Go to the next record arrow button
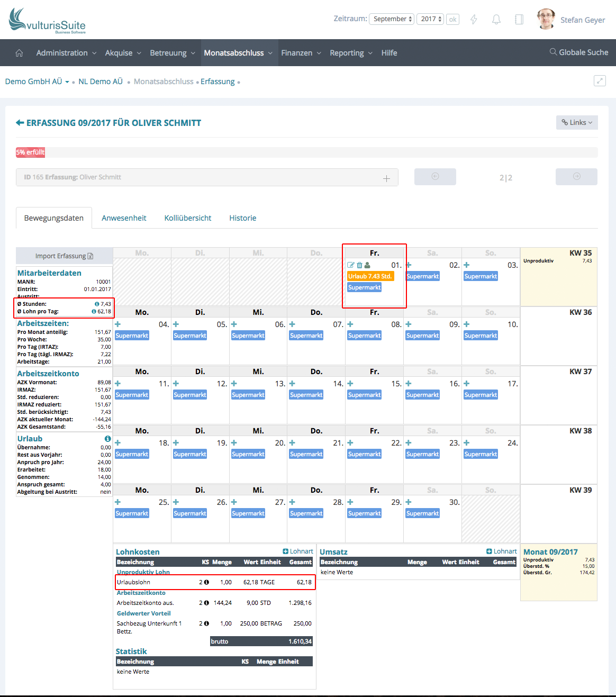The image size is (616, 697). pyautogui.click(x=576, y=177)
